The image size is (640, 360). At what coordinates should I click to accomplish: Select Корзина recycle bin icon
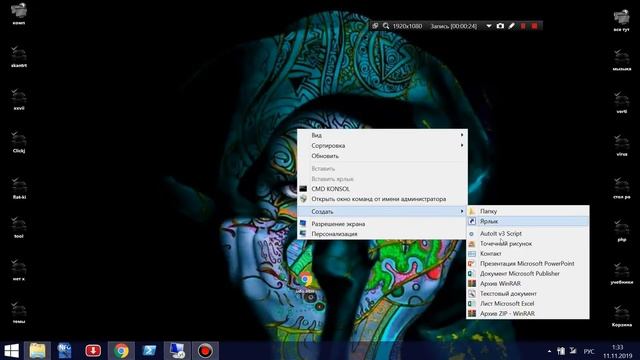(622, 316)
